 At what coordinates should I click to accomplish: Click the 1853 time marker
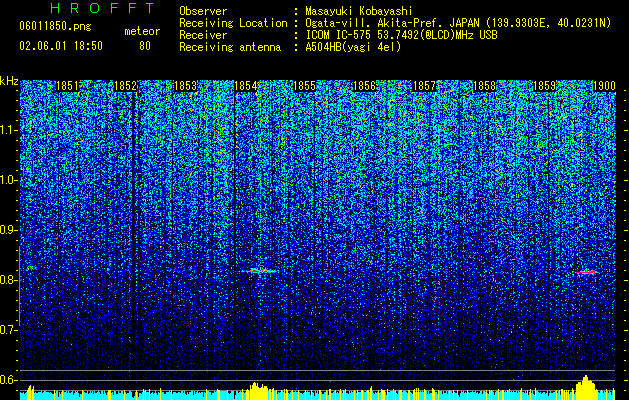pyautogui.click(x=186, y=86)
